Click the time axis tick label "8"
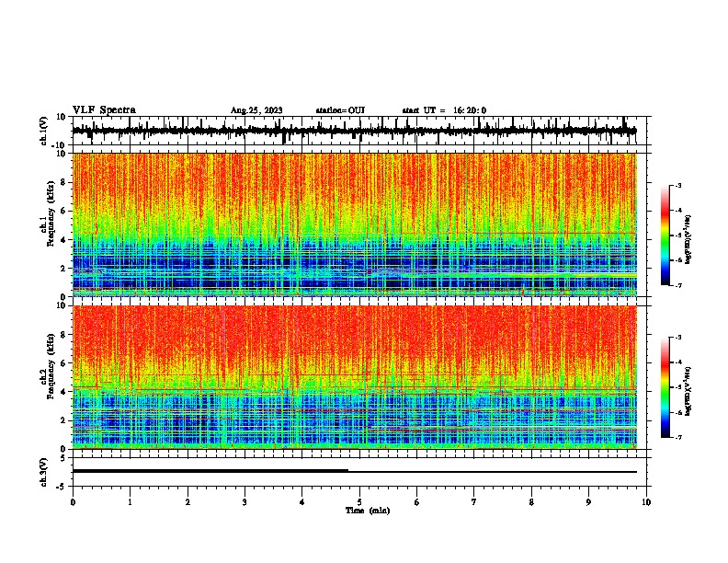The width and height of the screenshot is (728, 563). 531,502
